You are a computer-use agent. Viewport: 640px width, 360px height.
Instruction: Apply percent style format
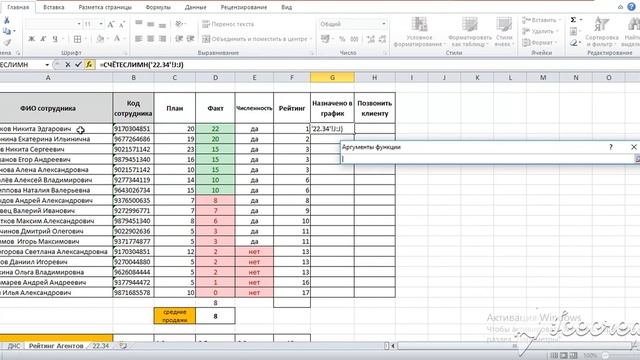coord(342,39)
